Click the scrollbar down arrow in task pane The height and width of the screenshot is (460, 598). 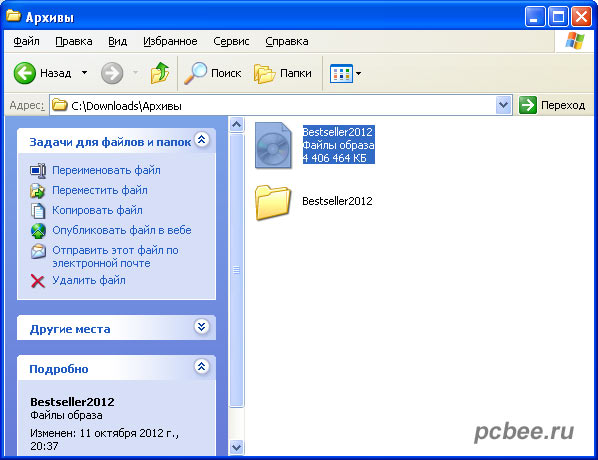(236, 447)
